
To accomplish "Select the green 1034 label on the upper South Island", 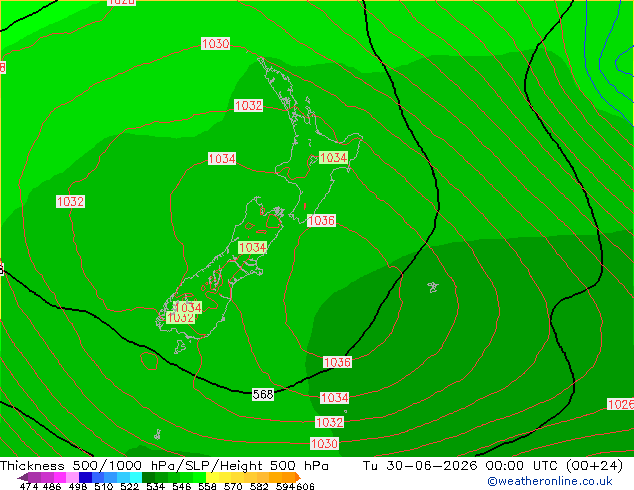I will [252, 247].
